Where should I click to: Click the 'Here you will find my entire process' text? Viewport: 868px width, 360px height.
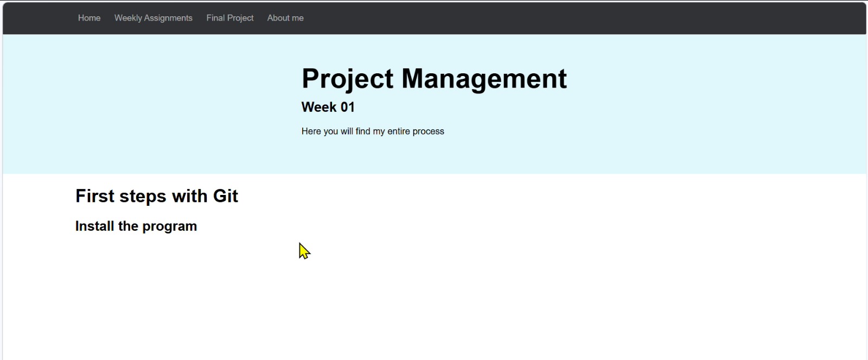(x=373, y=131)
